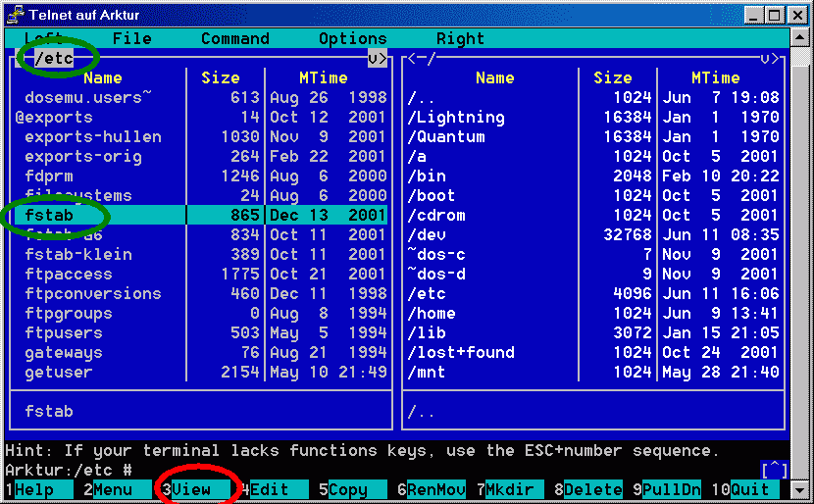
Task: Open the Command menu
Action: (234, 39)
